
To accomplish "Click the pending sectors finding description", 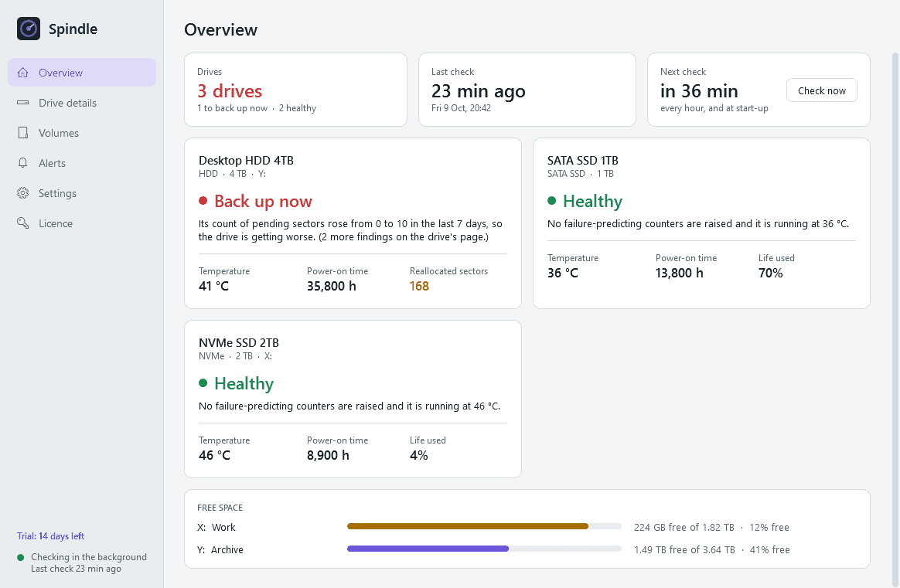I will (350, 230).
